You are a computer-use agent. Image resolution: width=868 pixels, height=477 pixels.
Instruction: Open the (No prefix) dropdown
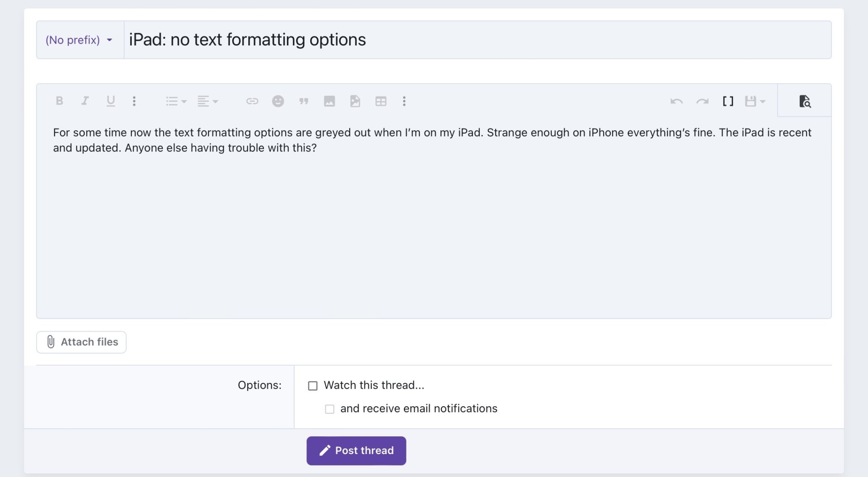point(80,40)
